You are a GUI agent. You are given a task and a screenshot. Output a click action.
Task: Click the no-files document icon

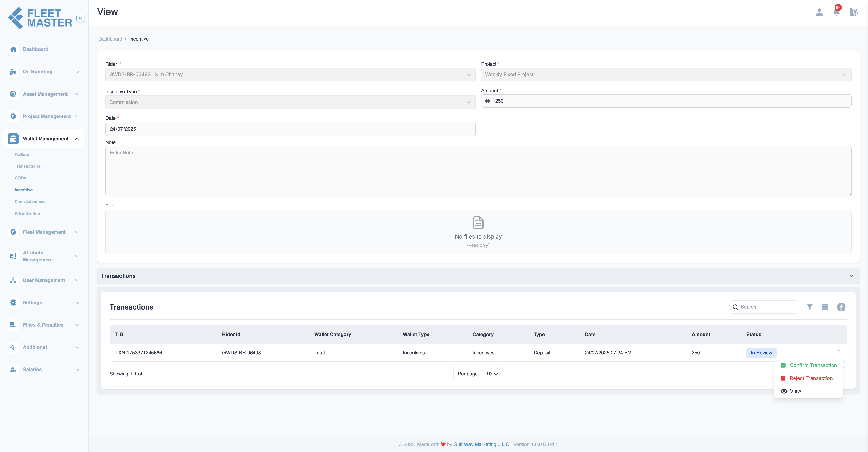pyautogui.click(x=478, y=223)
